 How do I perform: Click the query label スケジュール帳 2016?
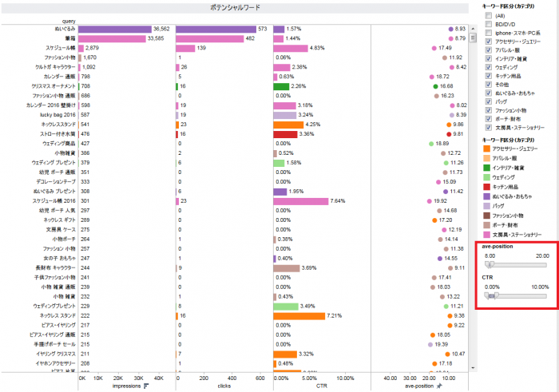click(54, 201)
